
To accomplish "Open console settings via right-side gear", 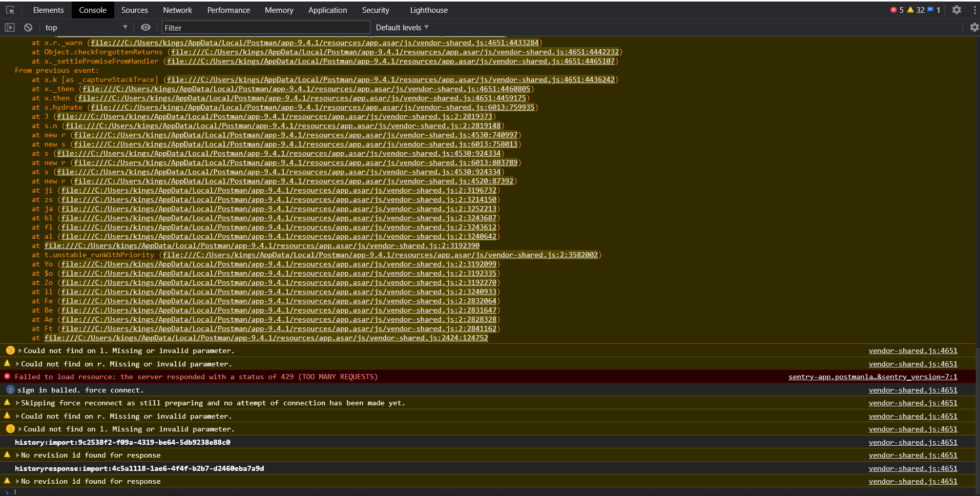I will pos(974,27).
